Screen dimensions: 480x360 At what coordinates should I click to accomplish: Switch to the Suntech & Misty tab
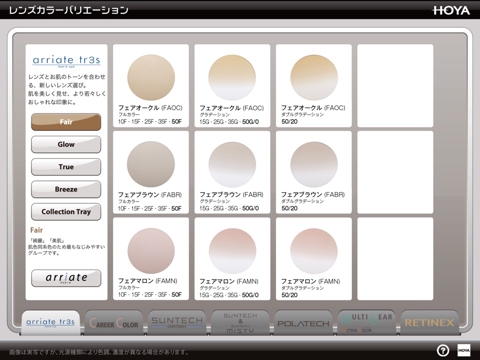click(240, 323)
